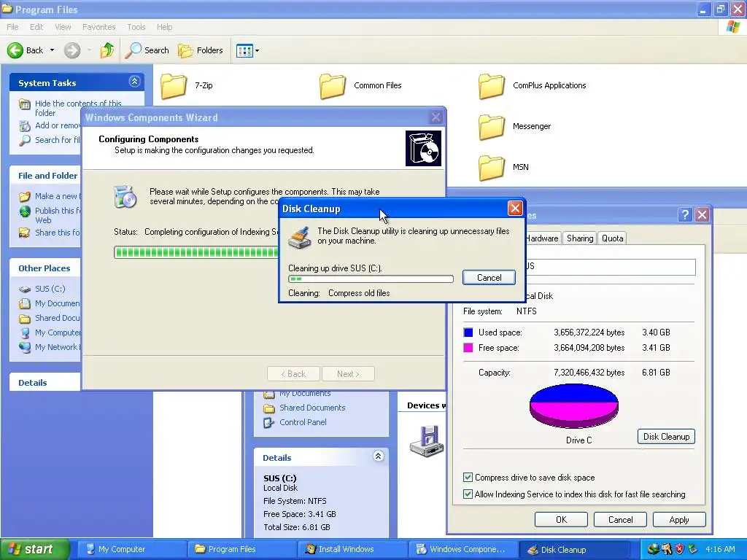Image resolution: width=747 pixels, height=560 pixels.
Task: Switch to the Quota tab
Action: pyautogui.click(x=612, y=238)
